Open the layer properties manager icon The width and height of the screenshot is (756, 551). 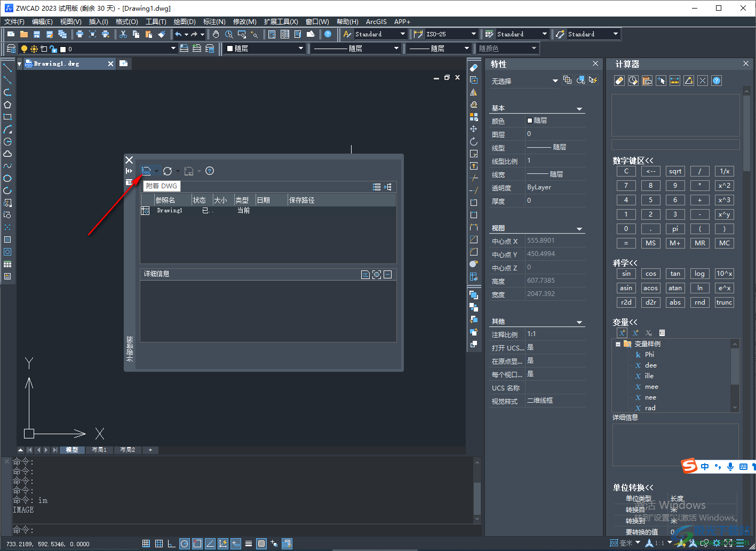click(x=11, y=49)
